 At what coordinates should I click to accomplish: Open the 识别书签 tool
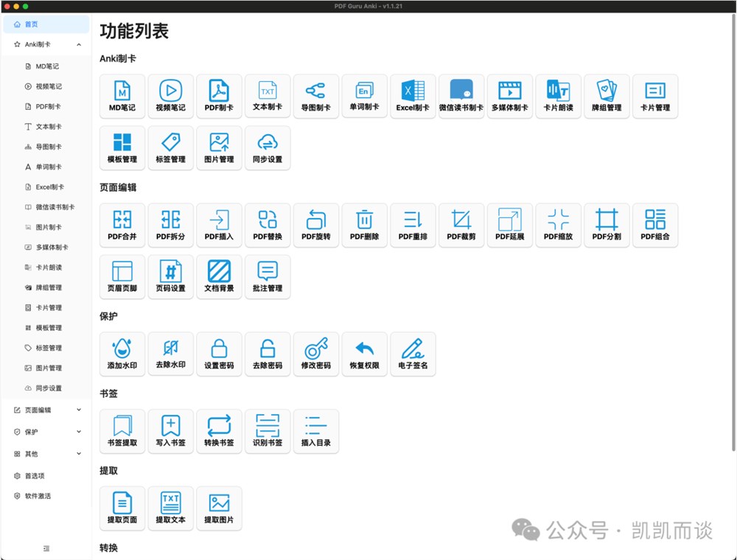pyautogui.click(x=268, y=431)
